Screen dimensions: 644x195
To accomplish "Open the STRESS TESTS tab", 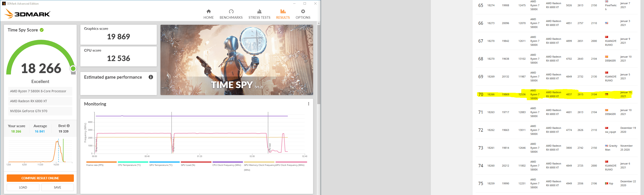I will tap(259, 14).
